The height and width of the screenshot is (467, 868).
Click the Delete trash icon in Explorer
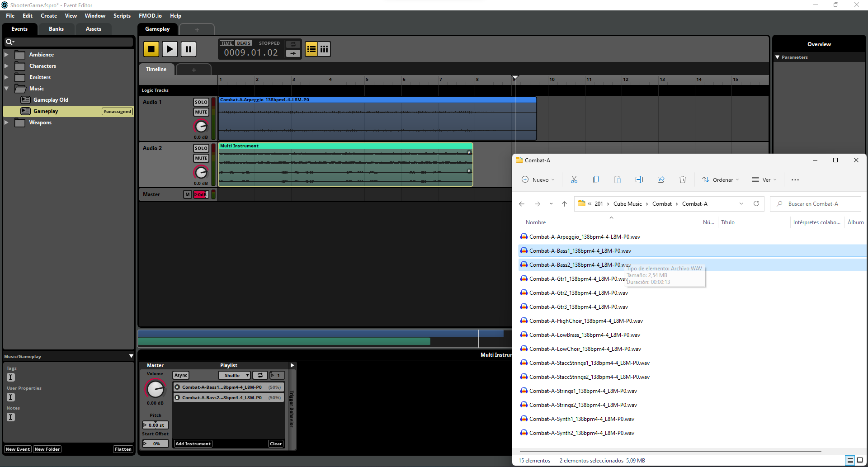683,180
